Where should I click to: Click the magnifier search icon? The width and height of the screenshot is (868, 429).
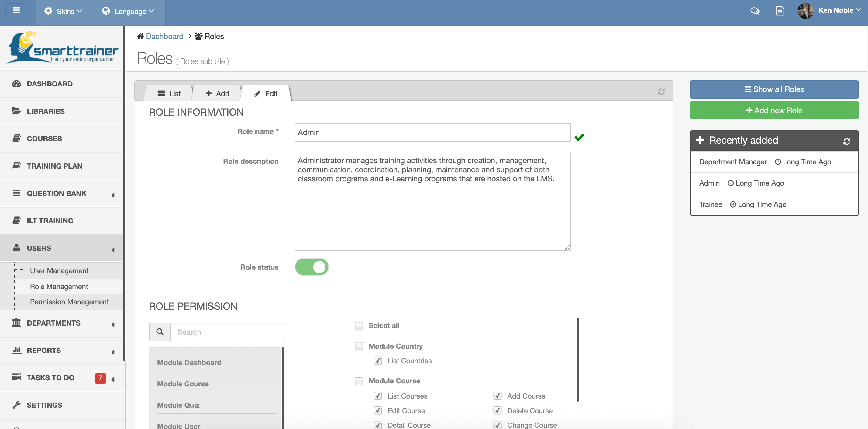(x=160, y=332)
